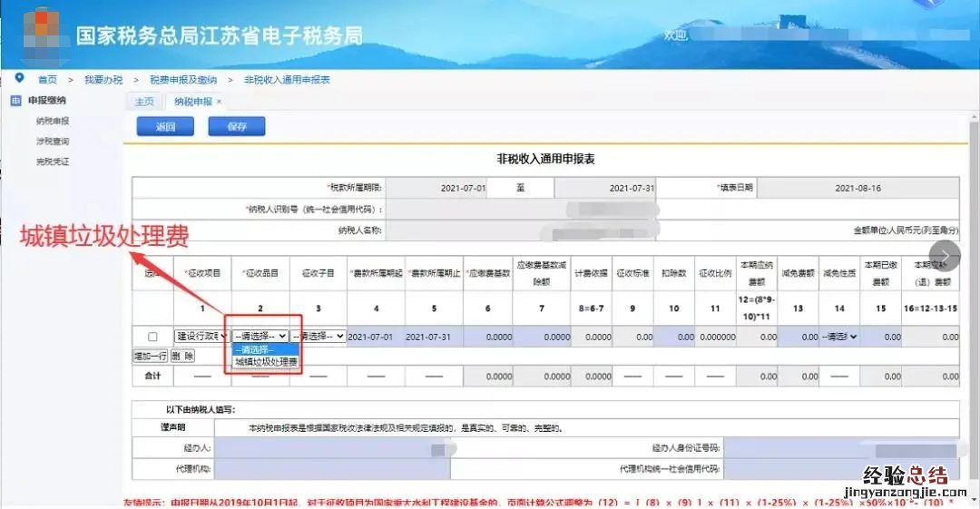
Task: Click the 返回 button
Action: coord(165,127)
